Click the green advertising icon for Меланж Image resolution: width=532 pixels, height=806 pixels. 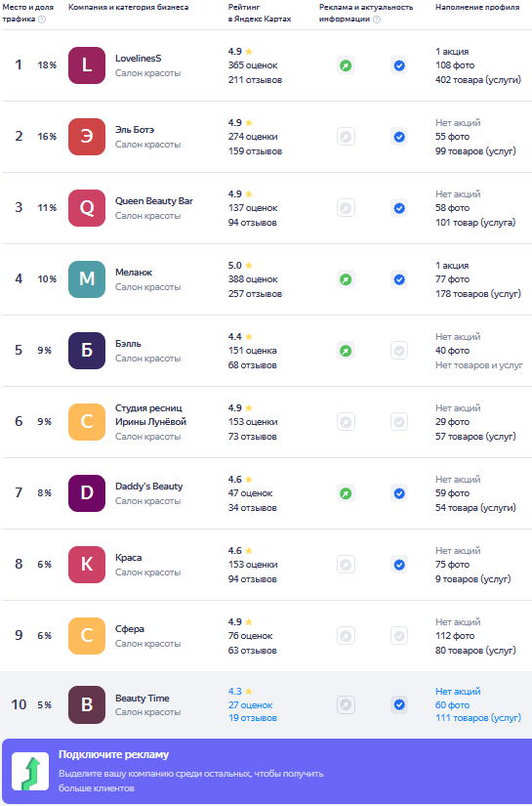[x=347, y=279]
